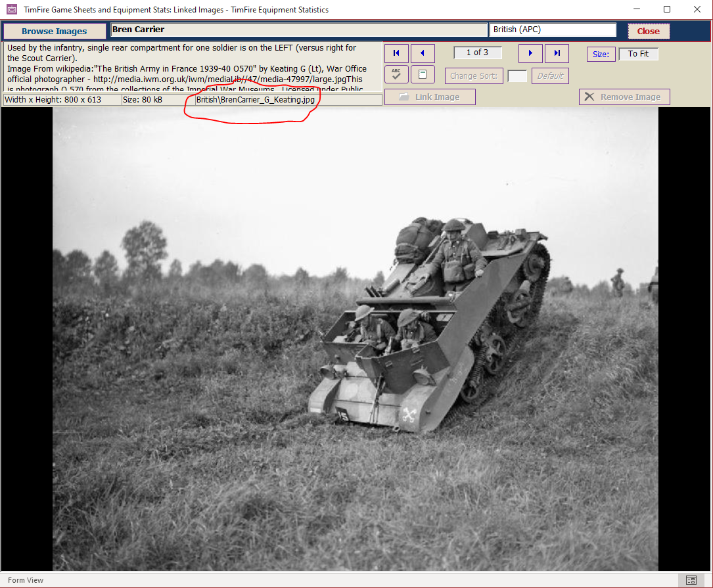Click the Size: label button

coord(601,54)
